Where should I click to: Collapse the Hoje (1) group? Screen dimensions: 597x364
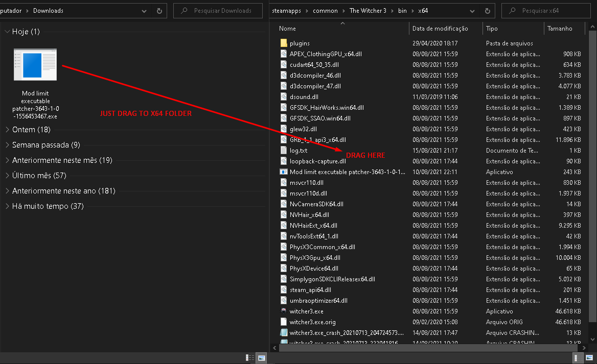7,32
